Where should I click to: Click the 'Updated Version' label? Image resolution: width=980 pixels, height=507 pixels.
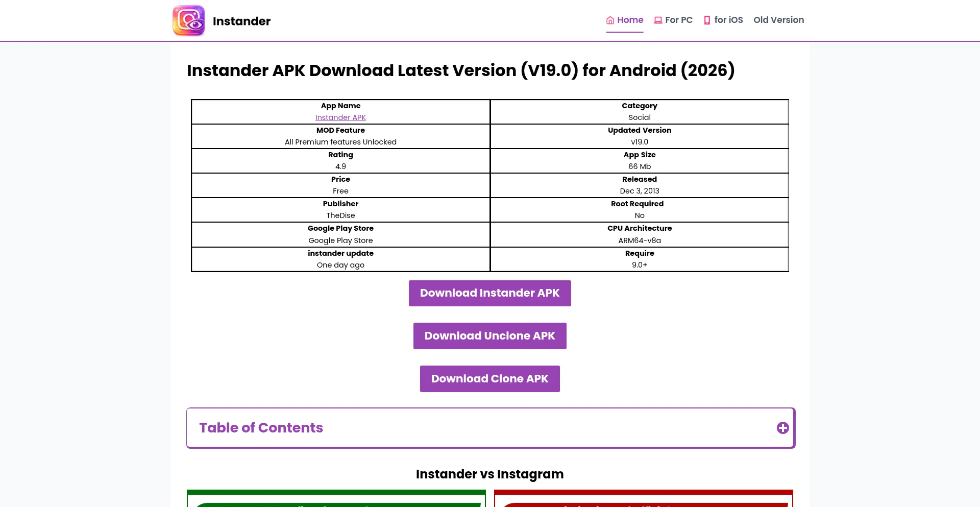click(640, 130)
